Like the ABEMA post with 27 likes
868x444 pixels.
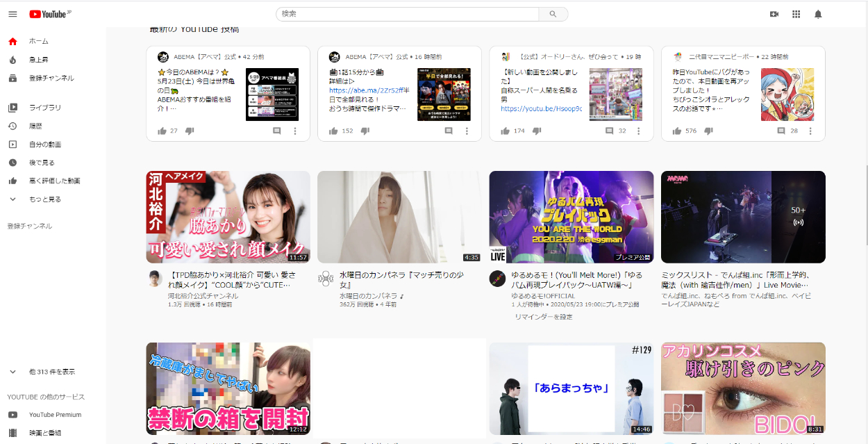pos(162,131)
